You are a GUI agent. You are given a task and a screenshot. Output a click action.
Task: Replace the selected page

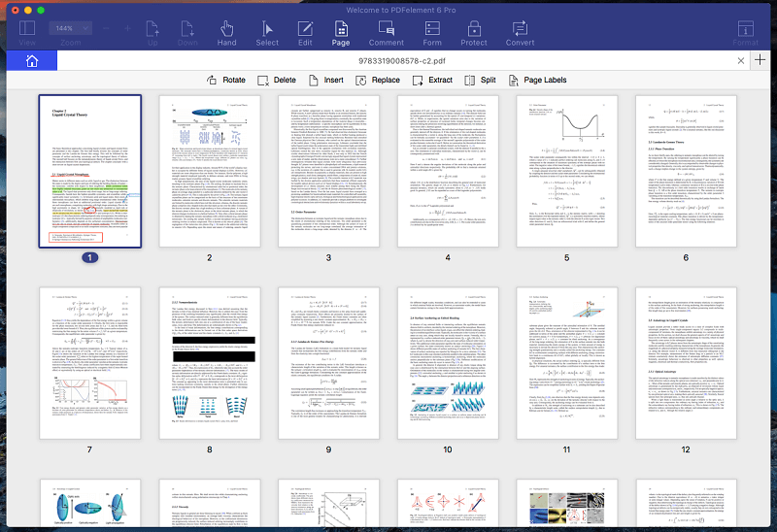378,80
